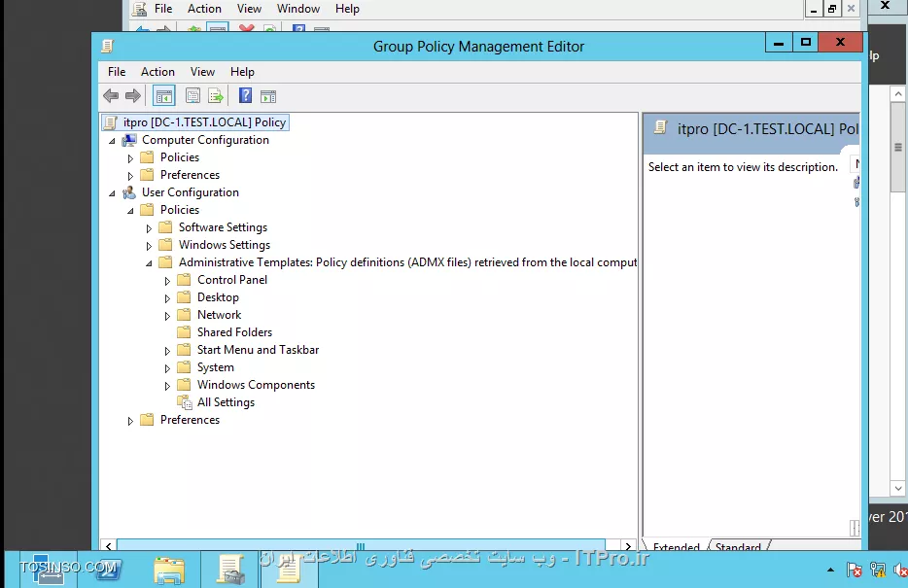Expand Start Menu and Taskbar node
The image size is (908, 588).
pyautogui.click(x=167, y=351)
